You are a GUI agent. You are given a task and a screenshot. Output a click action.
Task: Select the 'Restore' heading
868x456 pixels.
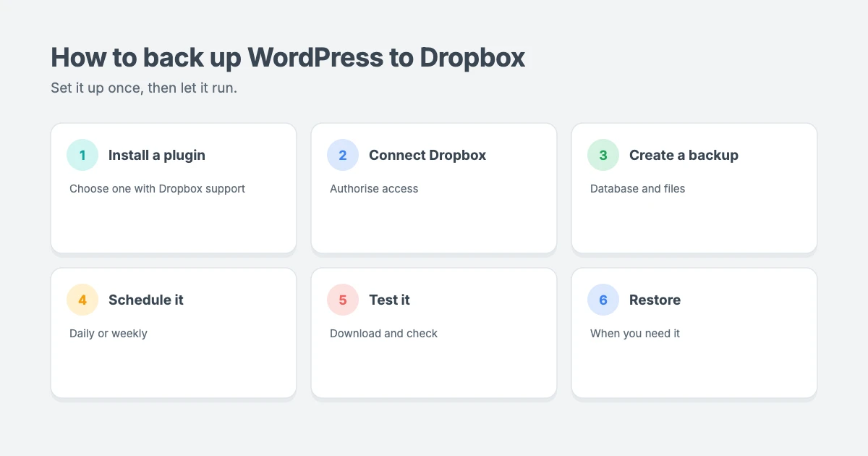(655, 300)
